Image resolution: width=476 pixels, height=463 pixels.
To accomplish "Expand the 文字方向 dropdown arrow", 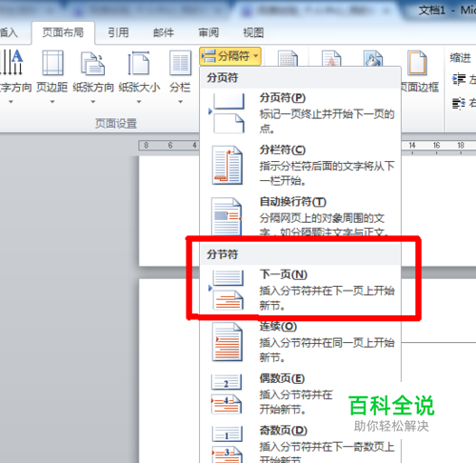I will click(10, 102).
